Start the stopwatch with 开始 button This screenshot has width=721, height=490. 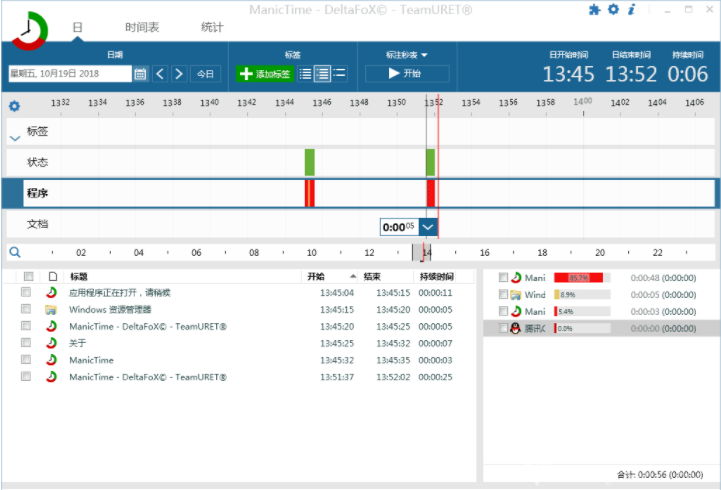click(x=407, y=74)
